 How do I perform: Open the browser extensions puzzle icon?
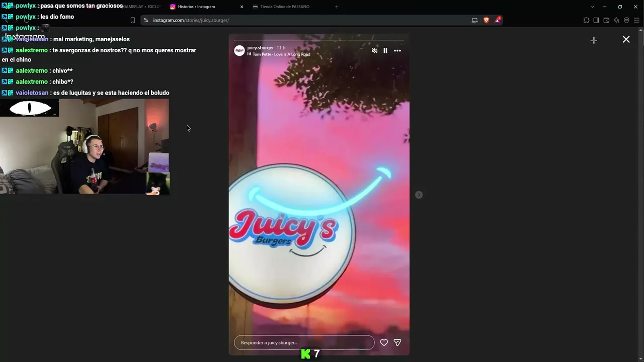[586, 20]
